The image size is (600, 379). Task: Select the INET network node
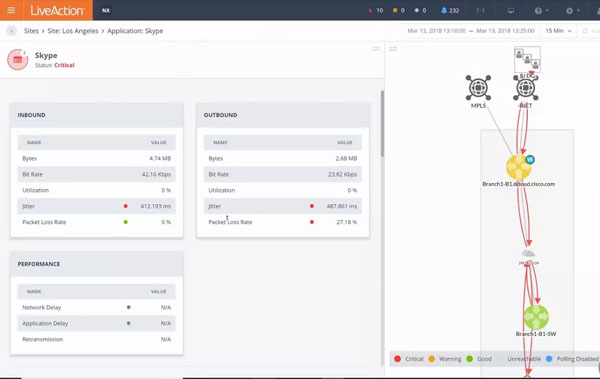tap(526, 88)
